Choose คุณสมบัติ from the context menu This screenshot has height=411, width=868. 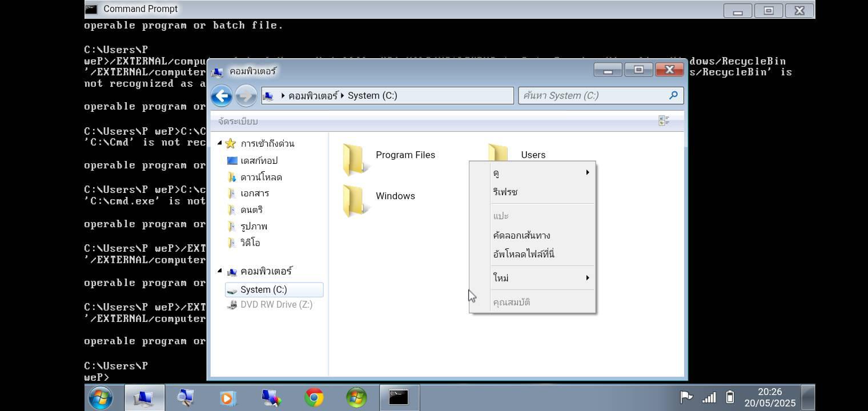pyautogui.click(x=532, y=302)
